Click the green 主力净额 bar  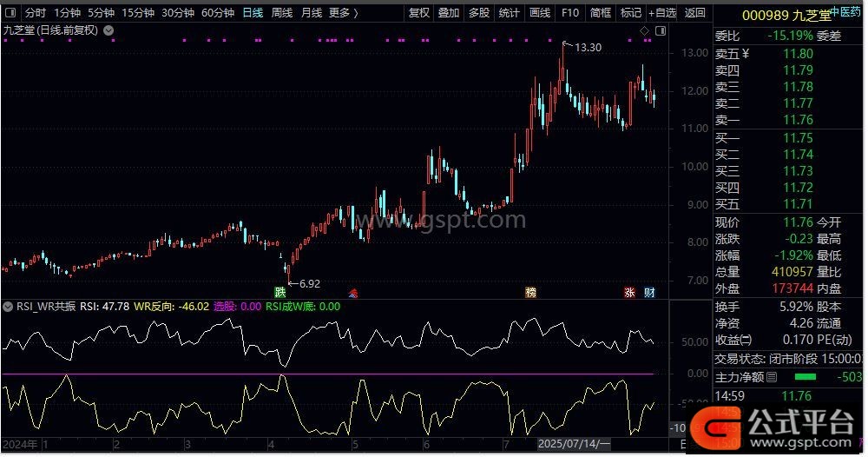pos(805,377)
